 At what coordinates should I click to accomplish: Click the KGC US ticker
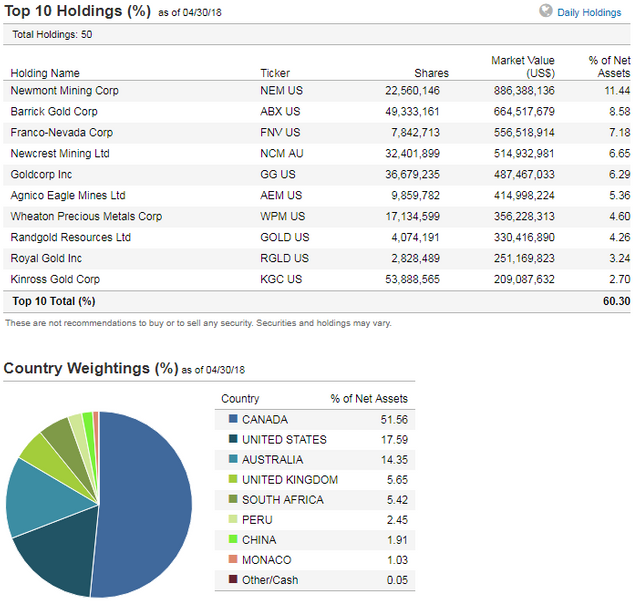click(x=281, y=279)
